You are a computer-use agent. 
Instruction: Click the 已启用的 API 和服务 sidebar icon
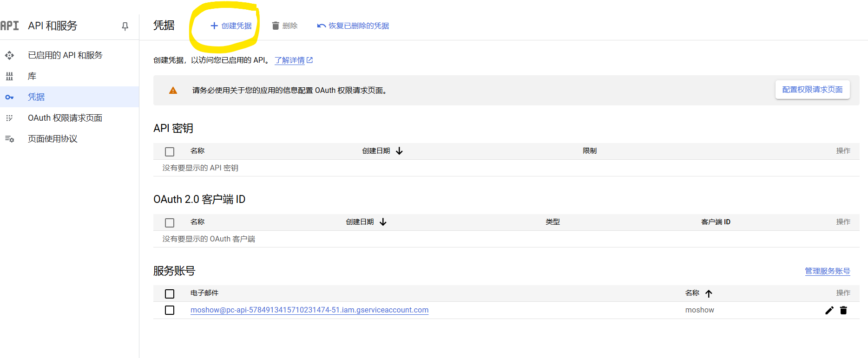9,55
